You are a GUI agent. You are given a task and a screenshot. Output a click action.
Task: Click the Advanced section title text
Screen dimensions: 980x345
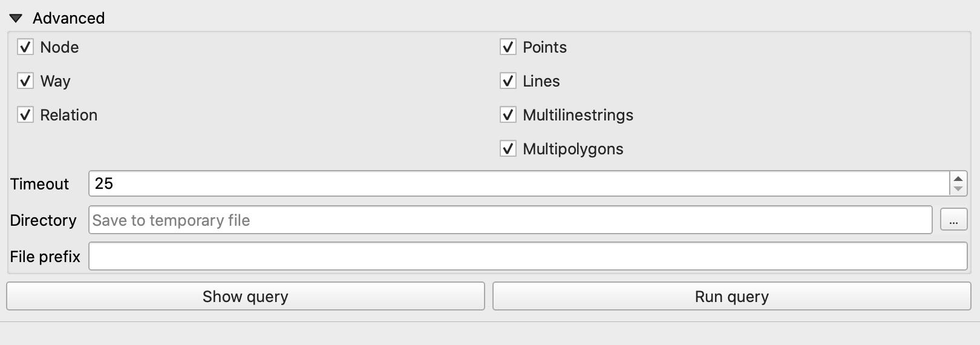68,18
